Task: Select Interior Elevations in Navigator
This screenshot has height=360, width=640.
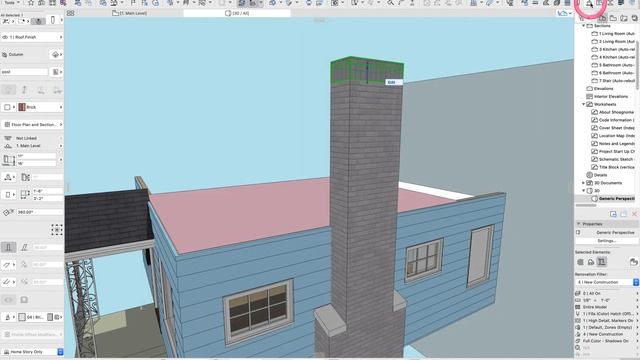Action: point(607,97)
